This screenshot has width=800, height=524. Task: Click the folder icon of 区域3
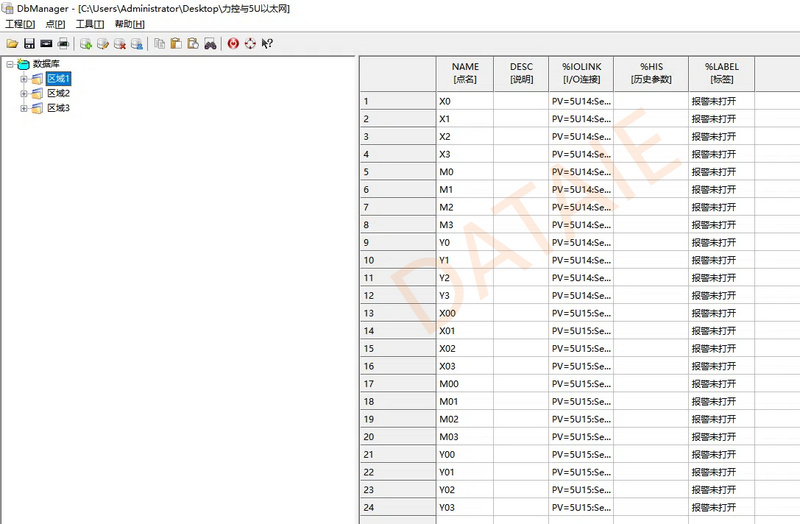pyautogui.click(x=37, y=109)
